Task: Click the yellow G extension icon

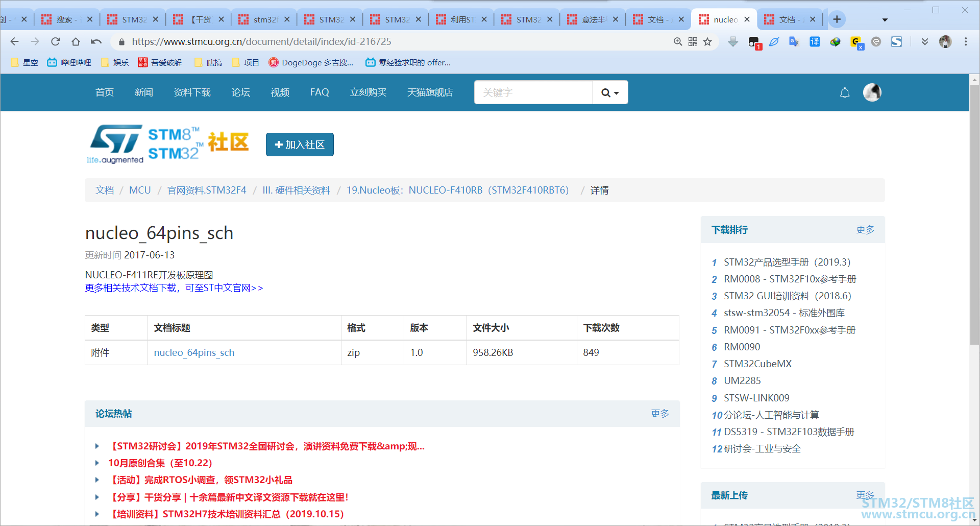Action: 856,42
